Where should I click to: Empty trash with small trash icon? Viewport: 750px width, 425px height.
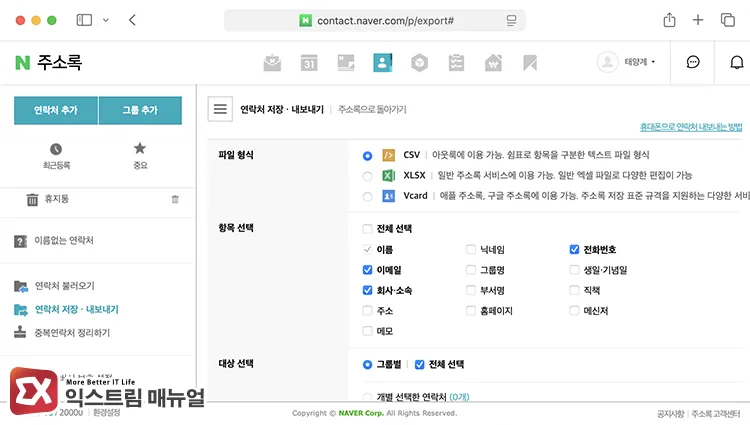pos(175,199)
